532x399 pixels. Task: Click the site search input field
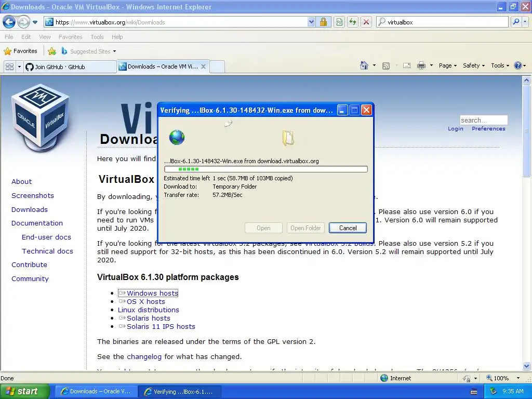pyautogui.click(x=484, y=120)
